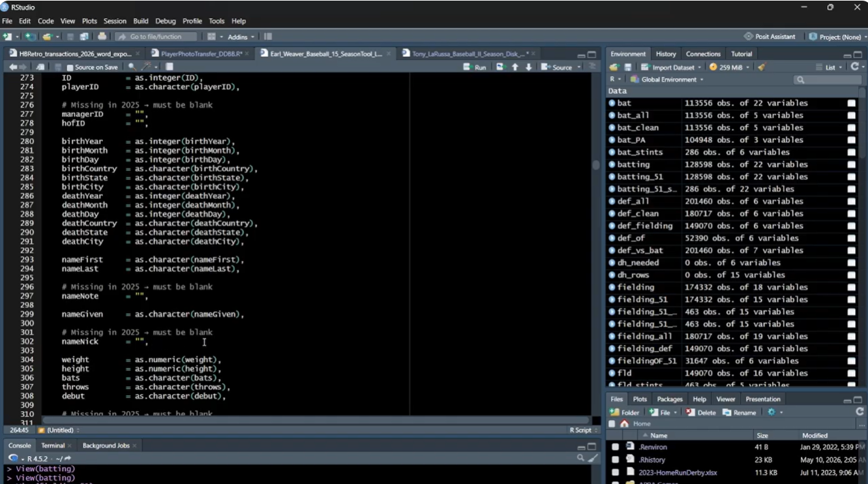Click the Workspace panes layout icon

point(212,37)
